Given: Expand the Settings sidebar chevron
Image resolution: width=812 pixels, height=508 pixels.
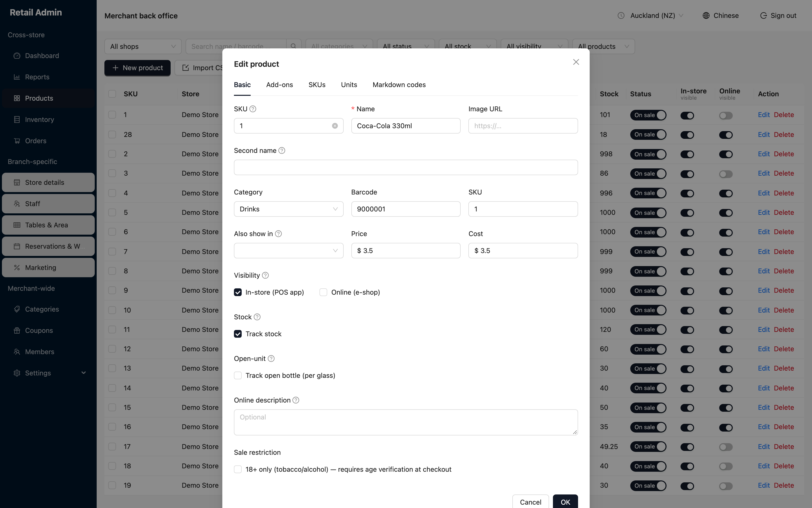Looking at the screenshot, I should click(84, 373).
